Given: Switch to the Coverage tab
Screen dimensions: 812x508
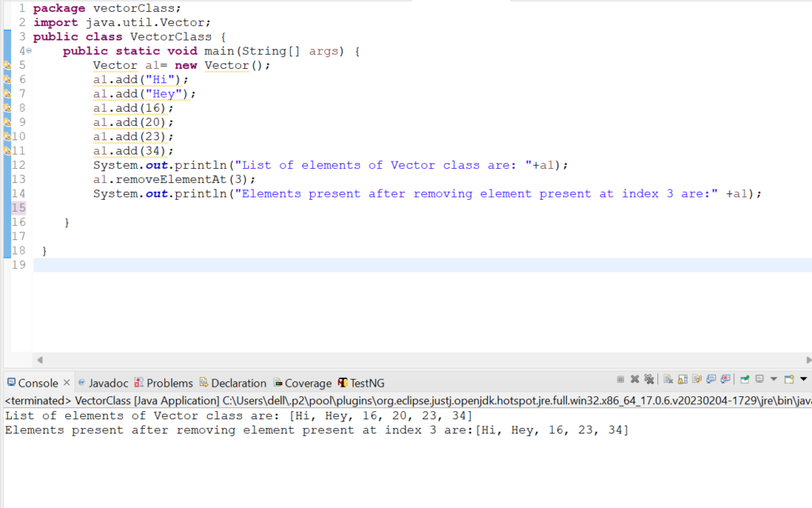Looking at the screenshot, I should [308, 383].
